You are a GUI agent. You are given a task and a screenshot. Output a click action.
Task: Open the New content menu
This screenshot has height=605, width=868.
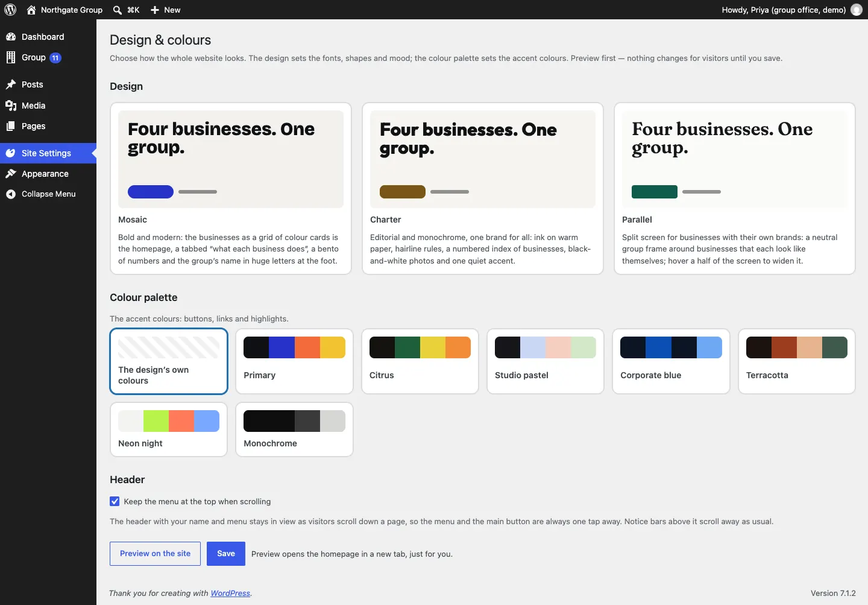click(165, 10)
